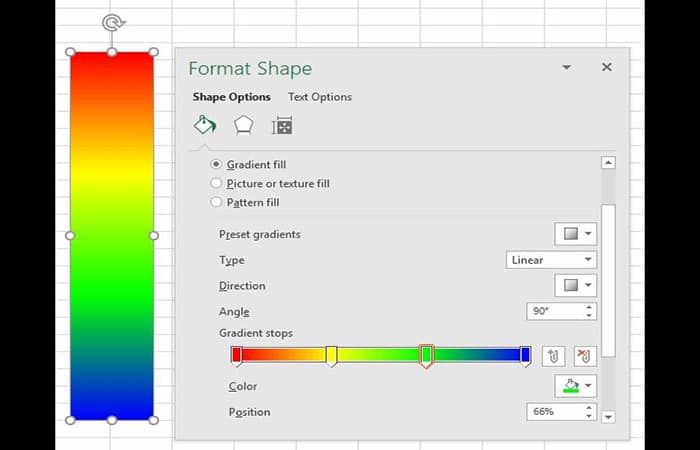700x450 pixels.
Task: Decrease the Angle value with the down spinner
Action: [589, 316]
